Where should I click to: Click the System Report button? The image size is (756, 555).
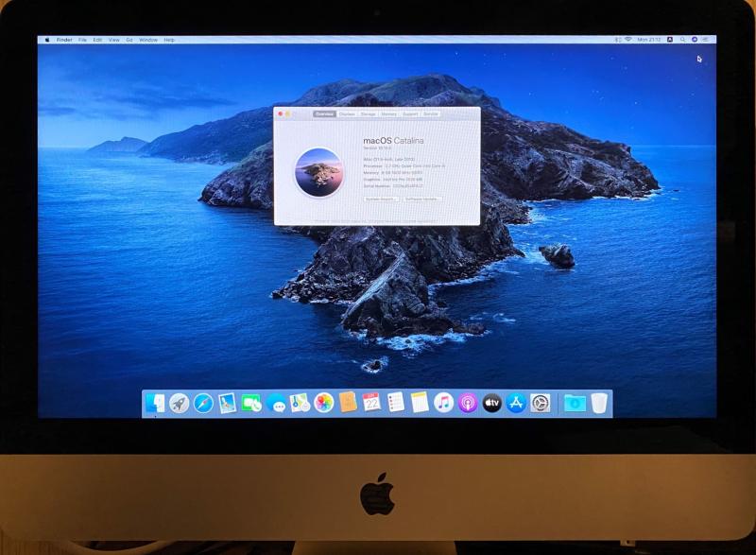tap(381, 199)
